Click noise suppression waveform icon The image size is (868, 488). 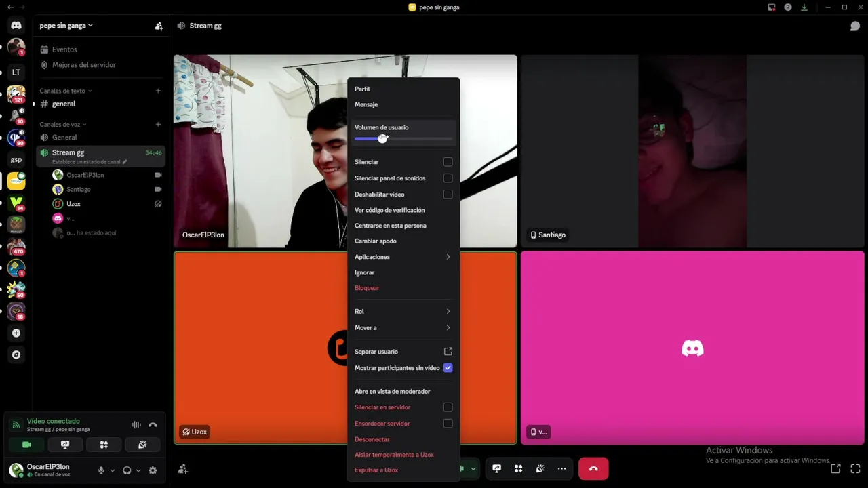[136, 425]
